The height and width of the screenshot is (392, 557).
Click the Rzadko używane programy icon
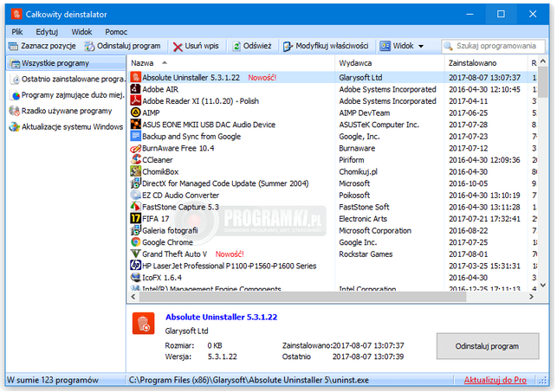(x=15, y=111)
